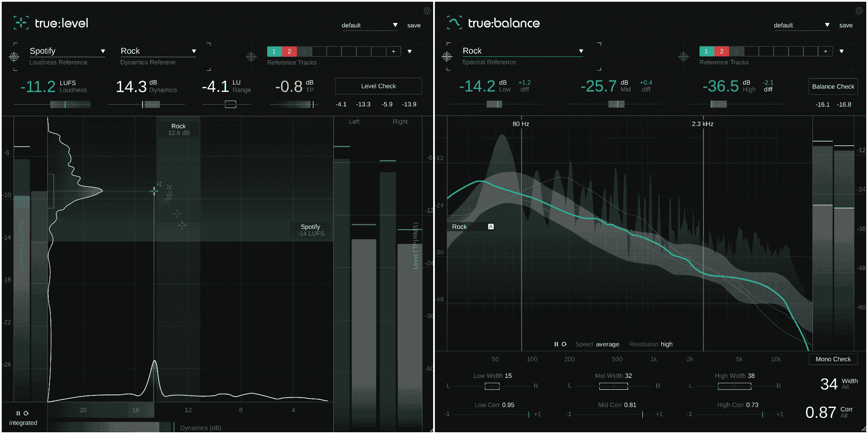Add a new reference track with the plus button
Image resolution: width=868 pixels, height=434 pixels.
(393, 51)
